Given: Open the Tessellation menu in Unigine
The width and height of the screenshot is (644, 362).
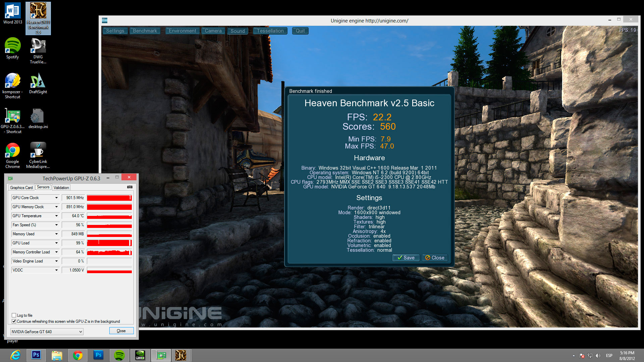Looking at the screenshot, I should [x=270, y=31].
